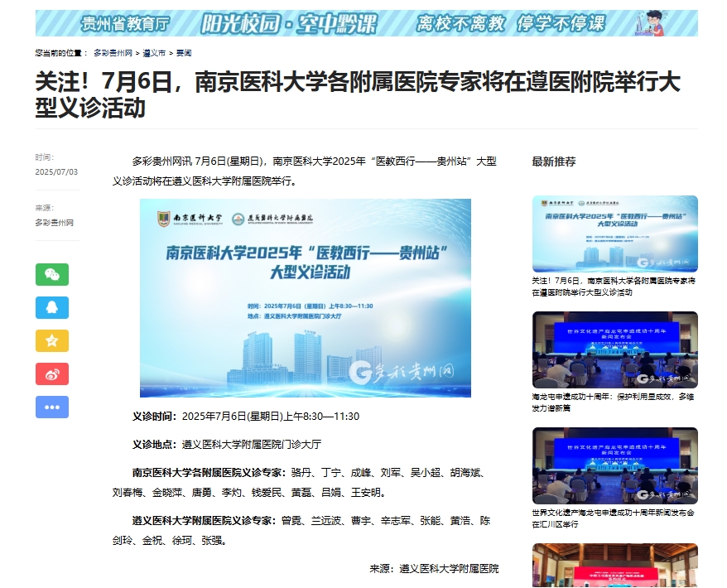Screen dimensions: 727x588
Task: Click the 义诊地点 line in article
Action: (x=227, y=444)
